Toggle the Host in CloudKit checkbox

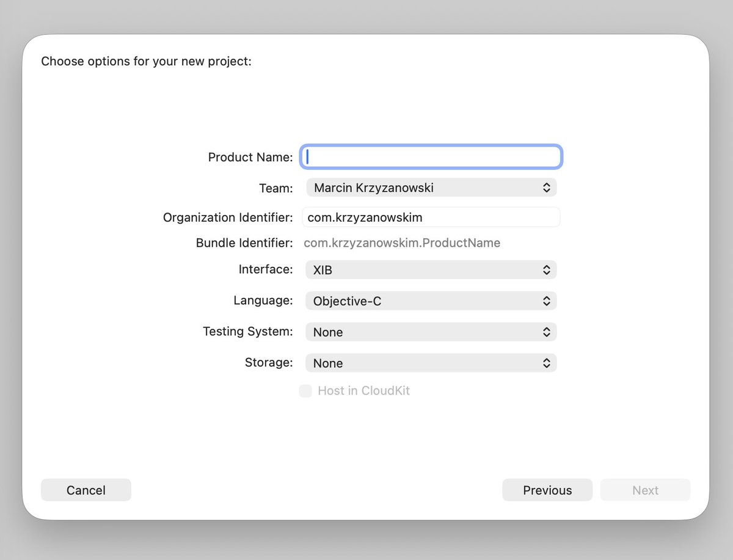pos(305,391)
